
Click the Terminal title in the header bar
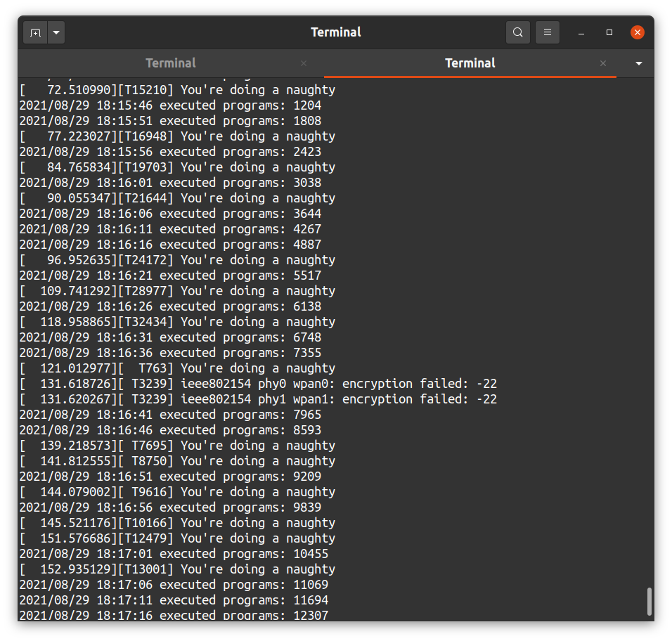pyautogui.click(x=335, y=32)
